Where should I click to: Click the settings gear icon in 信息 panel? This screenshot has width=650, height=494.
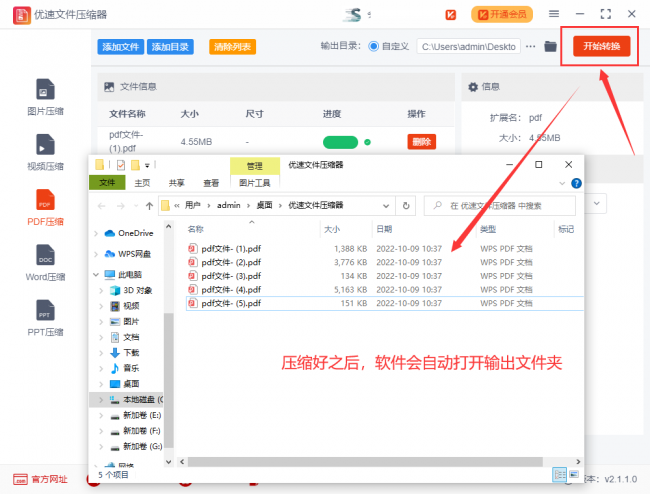pyautogui.click(x=473, y=87)
